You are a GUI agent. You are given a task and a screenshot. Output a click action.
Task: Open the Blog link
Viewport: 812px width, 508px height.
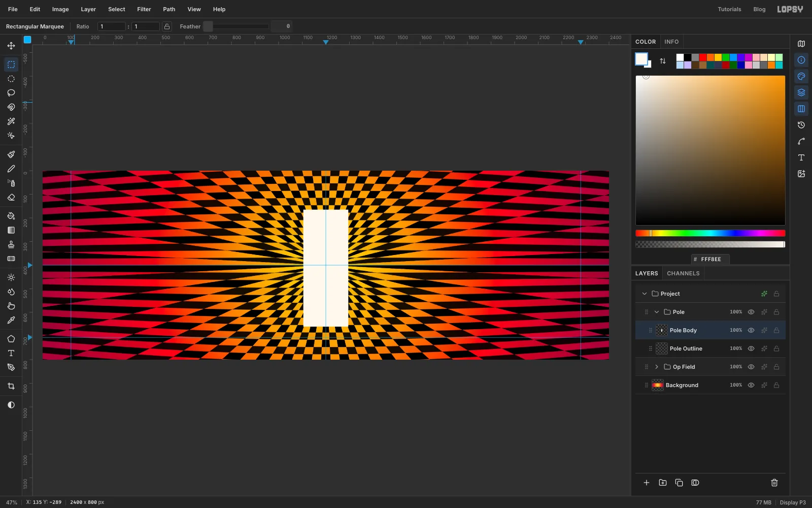[759, 9]
